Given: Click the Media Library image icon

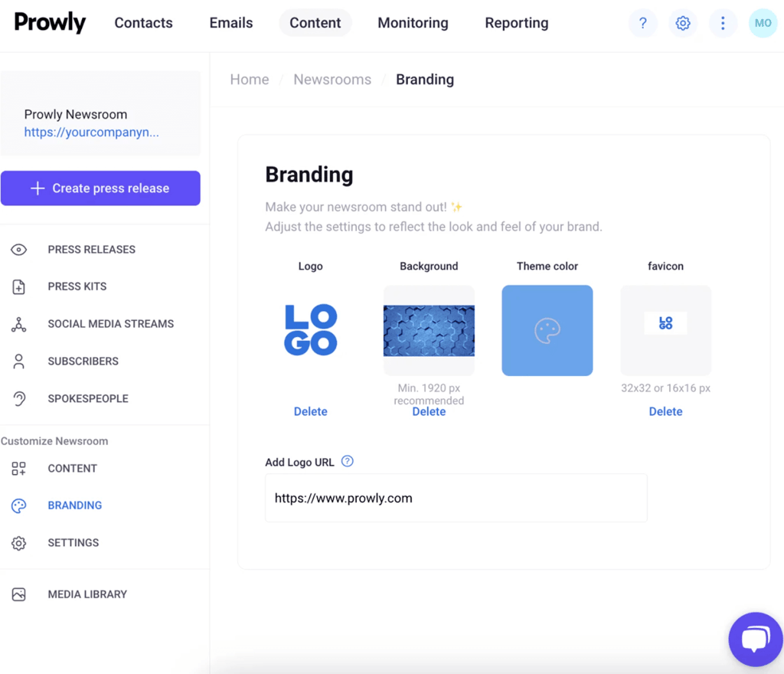Looking at the screenshot, I should (x=19, y=594).
